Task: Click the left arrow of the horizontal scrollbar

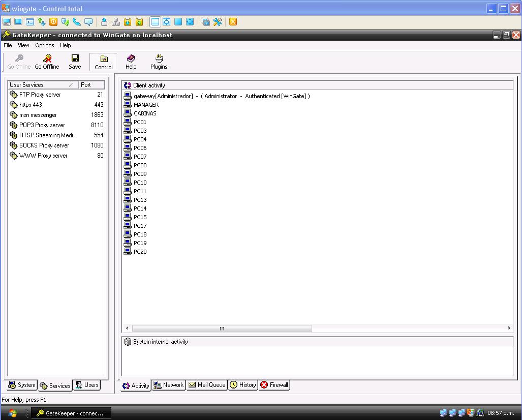Action: point(127,328)
